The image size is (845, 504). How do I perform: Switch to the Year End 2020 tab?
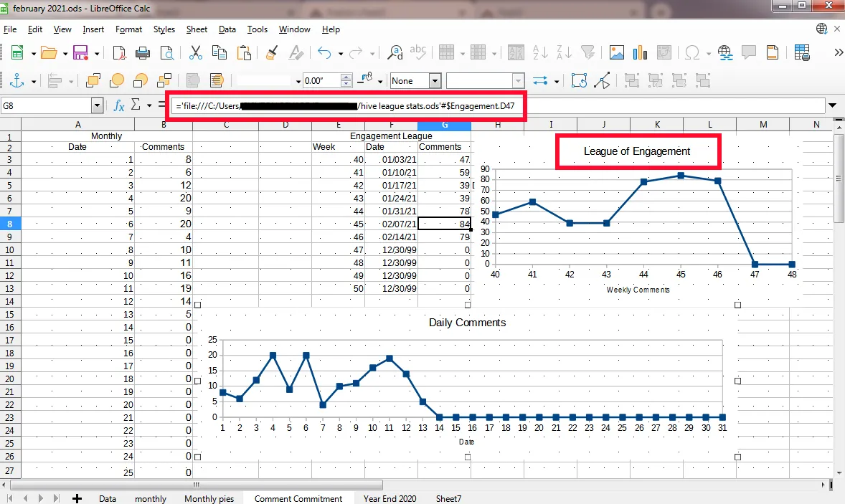tap(390, 498)
